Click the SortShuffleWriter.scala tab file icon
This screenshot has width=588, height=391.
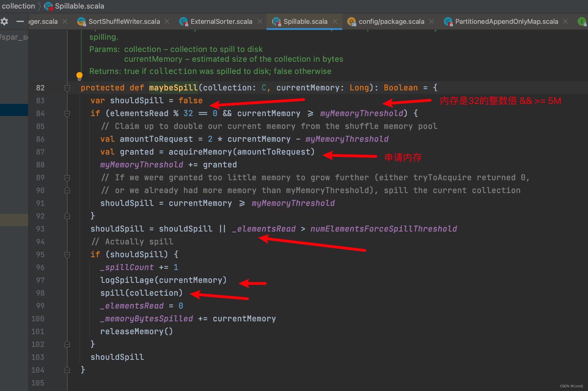tap(81, 21)
